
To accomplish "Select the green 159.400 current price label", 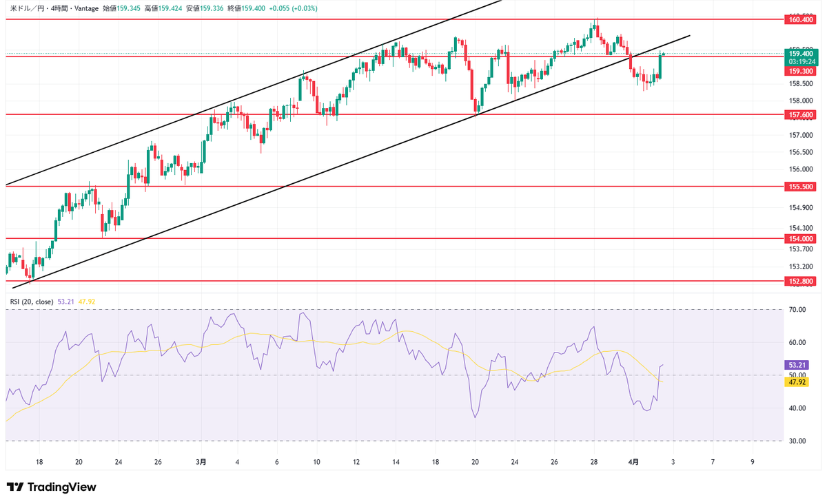I will (801, 53).
